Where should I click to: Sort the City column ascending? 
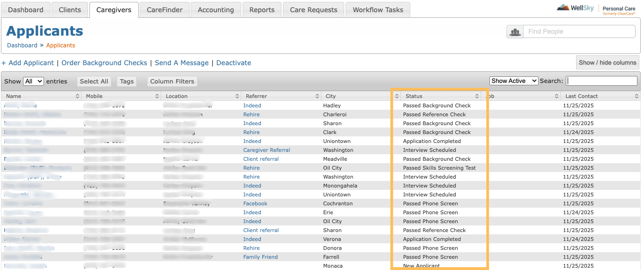tap(396, 96)
